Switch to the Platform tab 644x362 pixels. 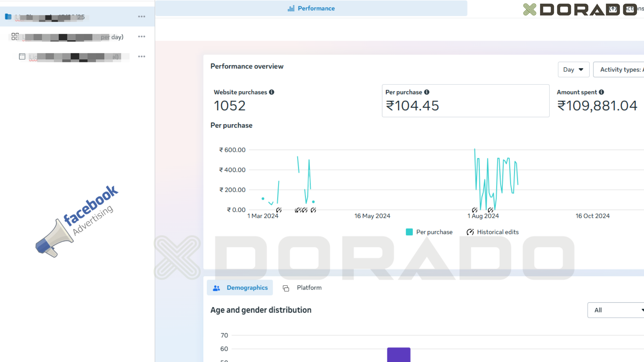point(302,288)
